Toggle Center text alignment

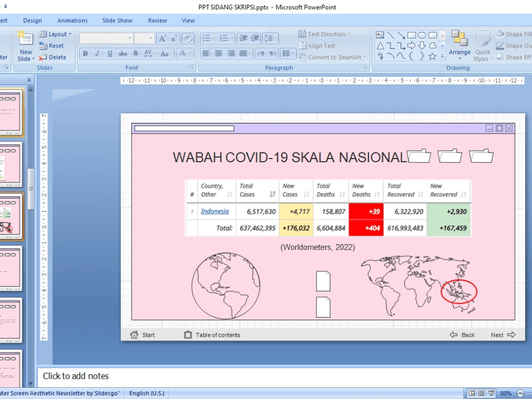click(219, 53)
